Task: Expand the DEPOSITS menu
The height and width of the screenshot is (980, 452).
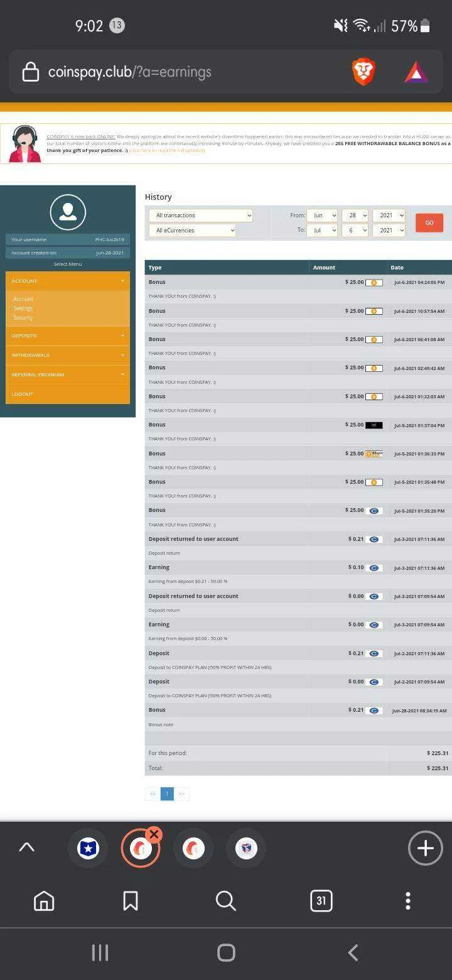Action: tap(68, 336)
